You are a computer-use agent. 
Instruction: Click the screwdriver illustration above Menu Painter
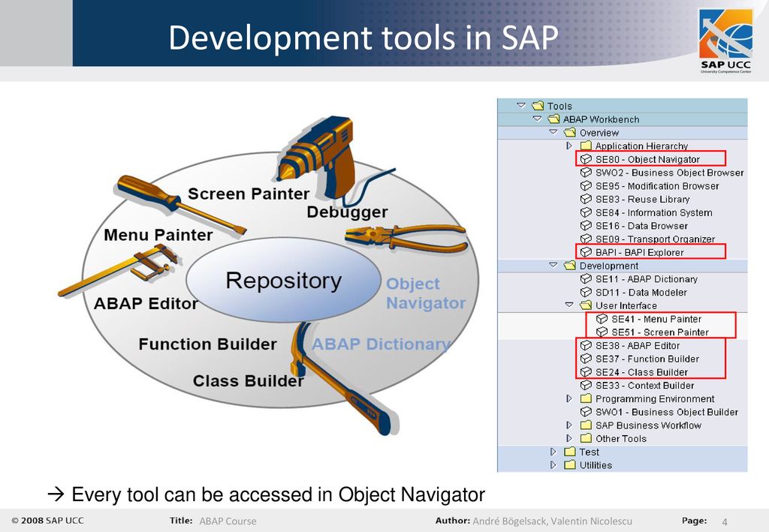click(x=180, y=204)
